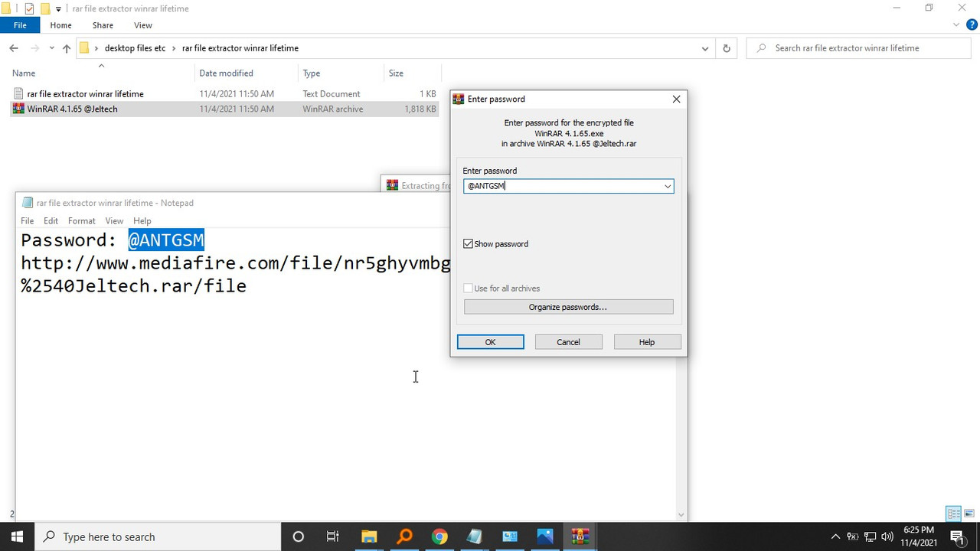Open the Share ribbon tab in Explorer
Viewport: 980px width, 551px height.
(103, 25)
